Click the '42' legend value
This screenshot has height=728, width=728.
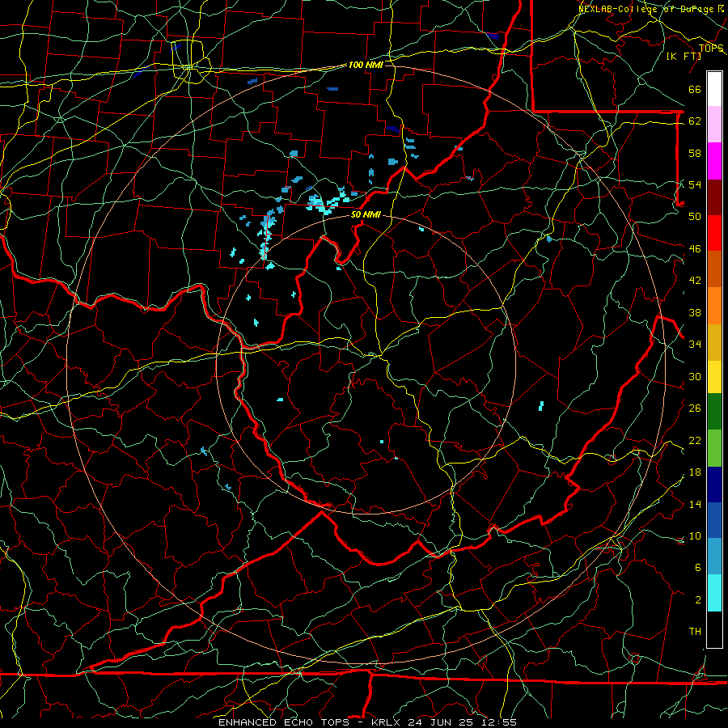(x=695, y=281)
